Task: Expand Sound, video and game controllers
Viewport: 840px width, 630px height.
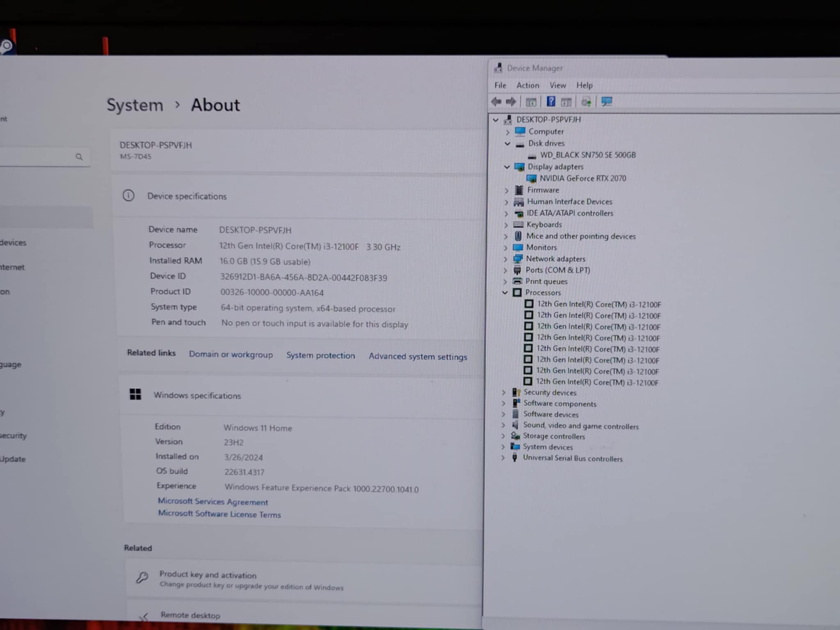Action: click(503, 425)
